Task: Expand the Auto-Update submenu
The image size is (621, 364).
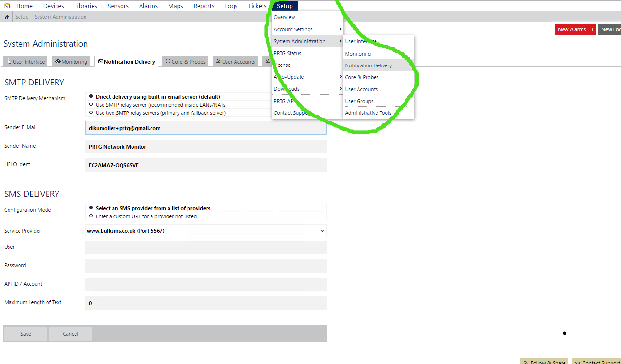Action: point(341,77)
